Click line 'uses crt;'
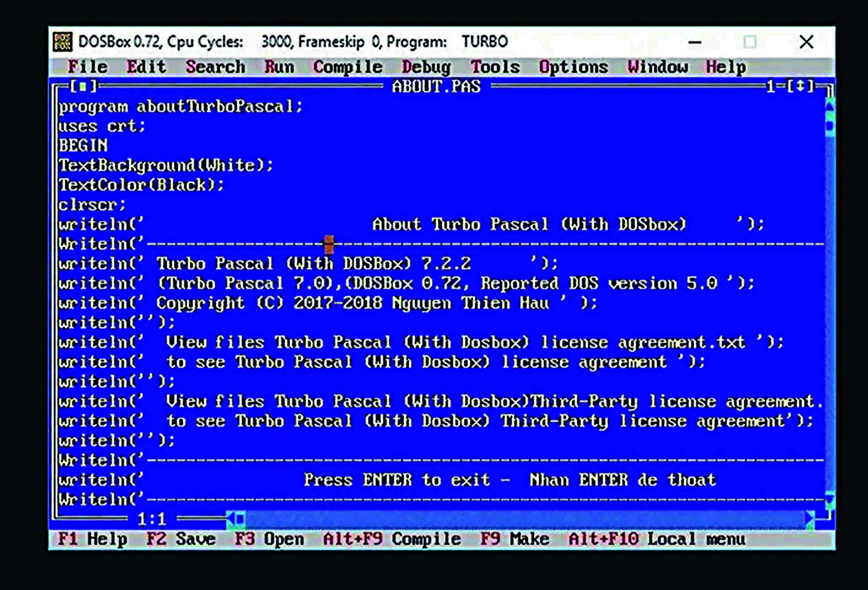This screenshot has height=590, width=868. pos(102,126)
